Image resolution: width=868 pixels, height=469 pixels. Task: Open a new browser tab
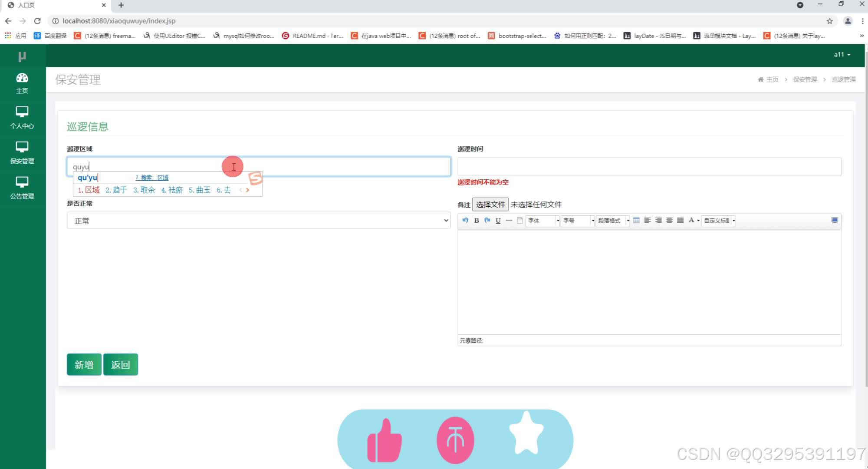coord(121,5)
